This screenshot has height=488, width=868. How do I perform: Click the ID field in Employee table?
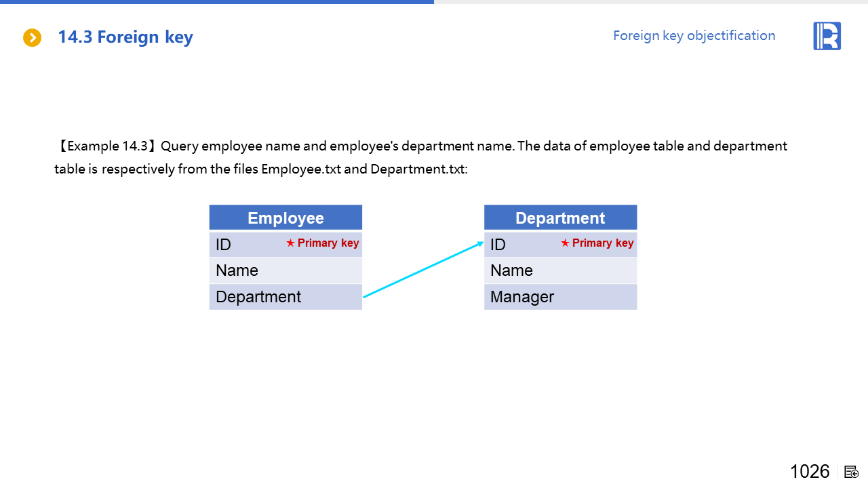224,245
